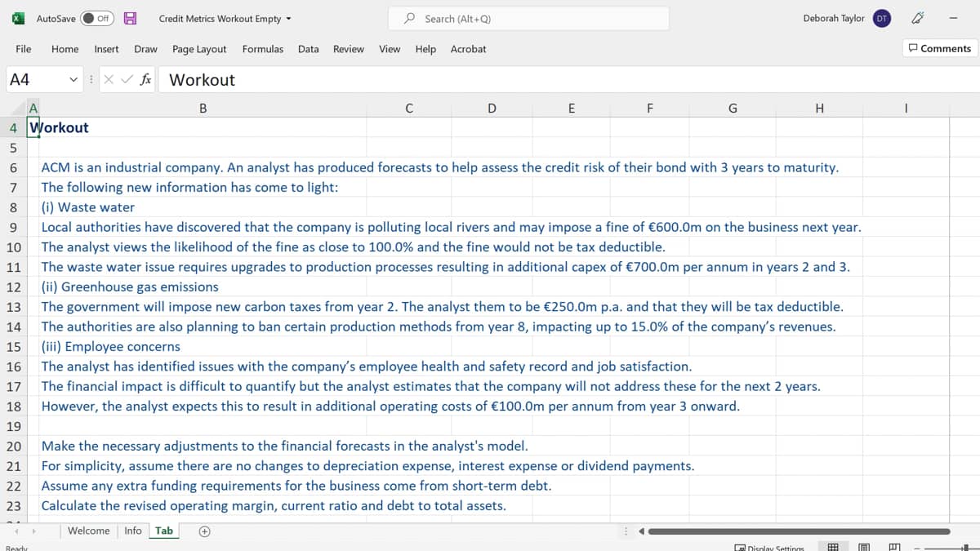Click the row starting 'Calculate the revised operating margin'
Screen dimensions: 980x551
pos(274,505)
